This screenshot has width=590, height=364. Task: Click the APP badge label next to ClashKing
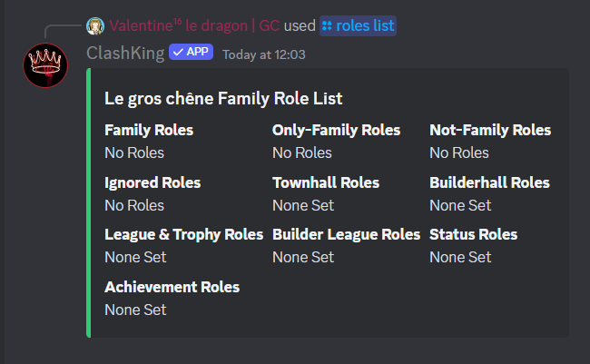pos(197,53)
